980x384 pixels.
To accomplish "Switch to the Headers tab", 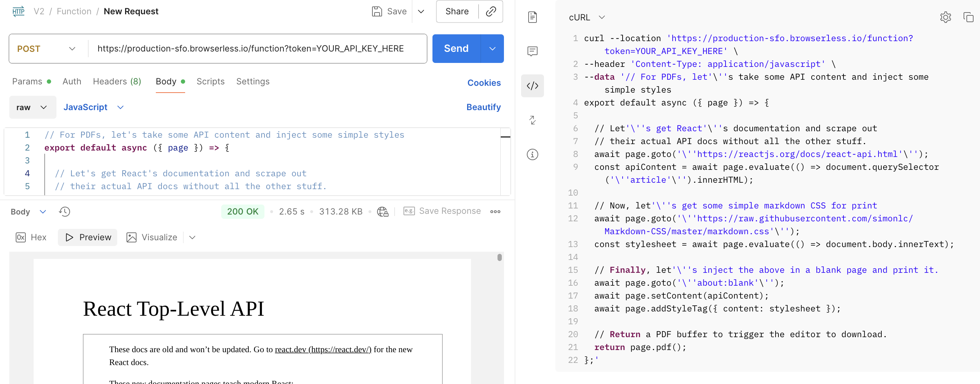I will point(117,82).
